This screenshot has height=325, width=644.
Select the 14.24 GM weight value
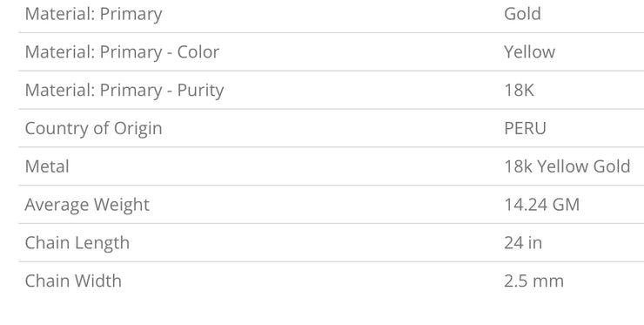(541, 205)
